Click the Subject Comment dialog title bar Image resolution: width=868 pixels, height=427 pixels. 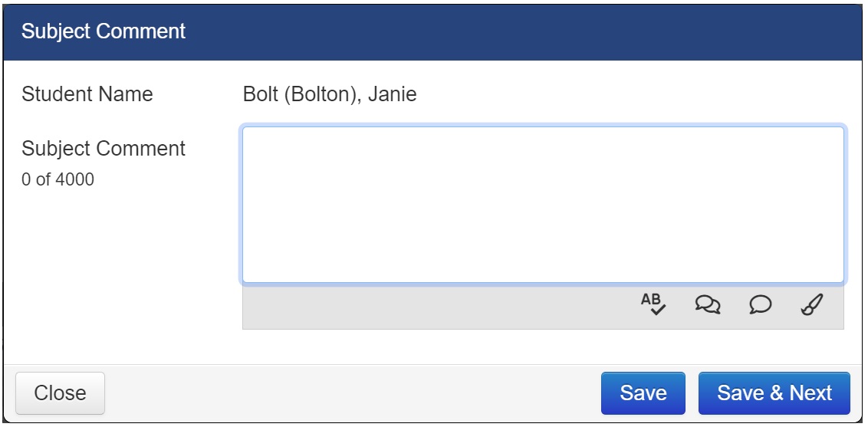(x=433, y=31)
